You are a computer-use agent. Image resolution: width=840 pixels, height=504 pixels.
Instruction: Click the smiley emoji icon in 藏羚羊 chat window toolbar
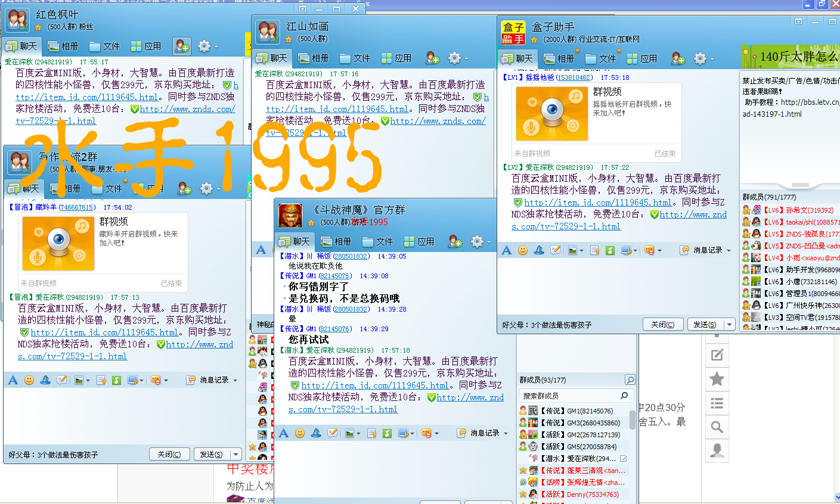tap(29, 380)
